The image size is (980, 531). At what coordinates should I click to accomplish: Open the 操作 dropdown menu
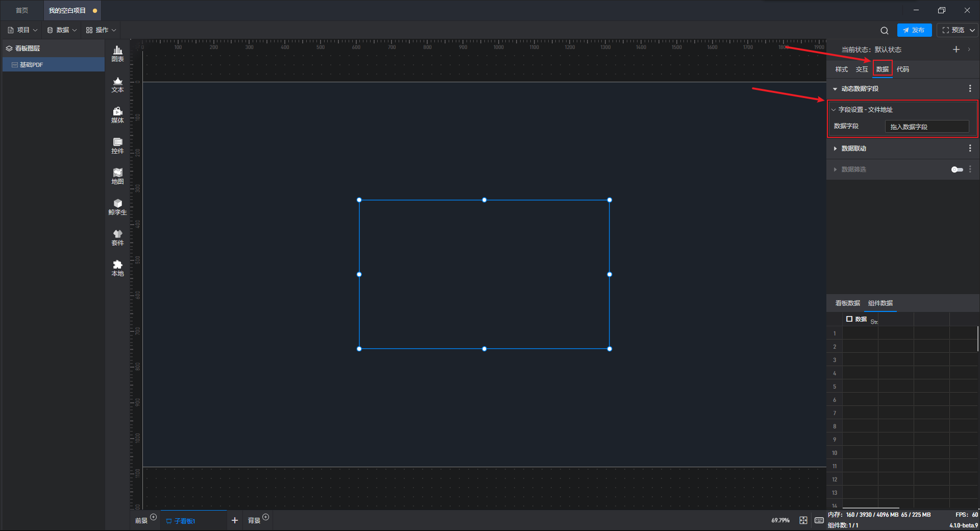tap(101, 30)
